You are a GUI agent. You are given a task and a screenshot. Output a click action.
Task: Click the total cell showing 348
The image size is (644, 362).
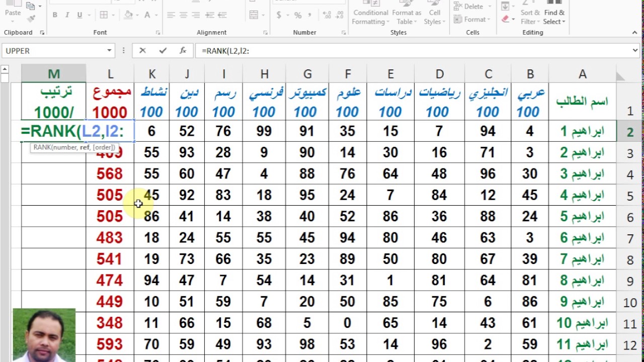tap(110, 323)
